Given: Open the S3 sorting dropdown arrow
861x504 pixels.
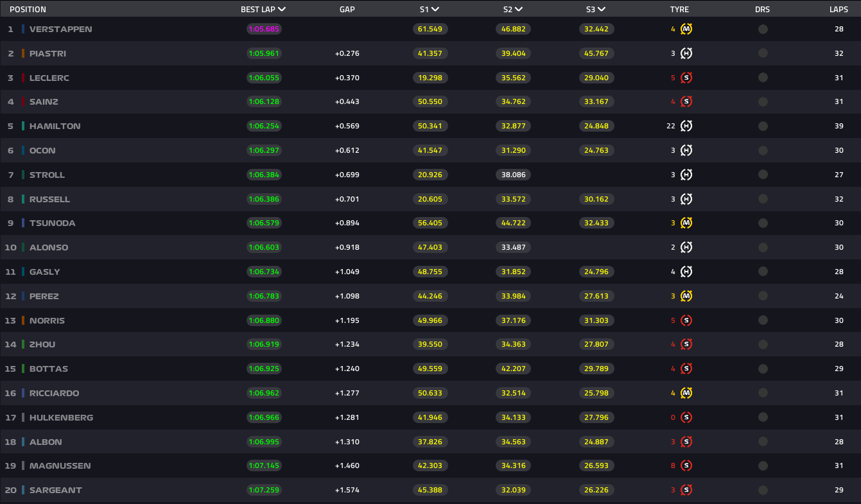Looking at the screenshot, I should pos(602,9).
